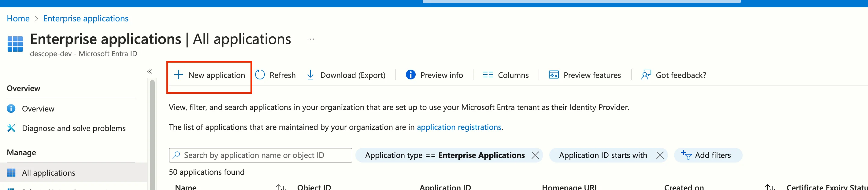868x190 pixels.
Task: Click the New application button
Action: tap(209, 75)
